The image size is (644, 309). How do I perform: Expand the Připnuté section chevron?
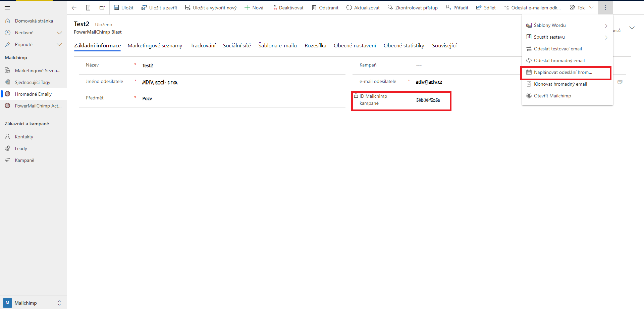pos(59,44)
